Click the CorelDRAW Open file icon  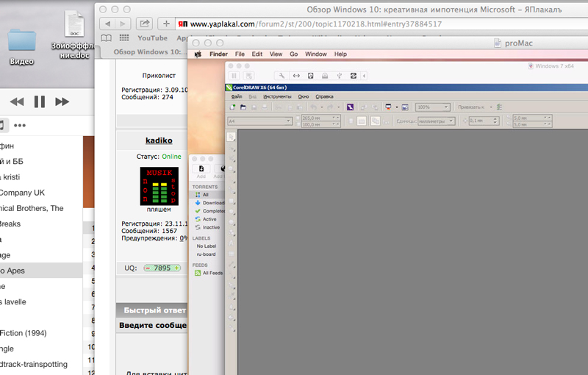coord(243,107)
